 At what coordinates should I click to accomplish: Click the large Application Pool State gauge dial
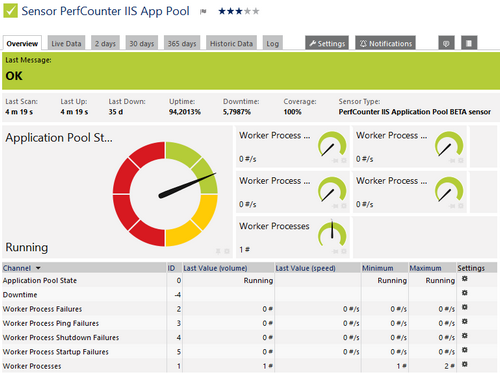tap(165, 194)
